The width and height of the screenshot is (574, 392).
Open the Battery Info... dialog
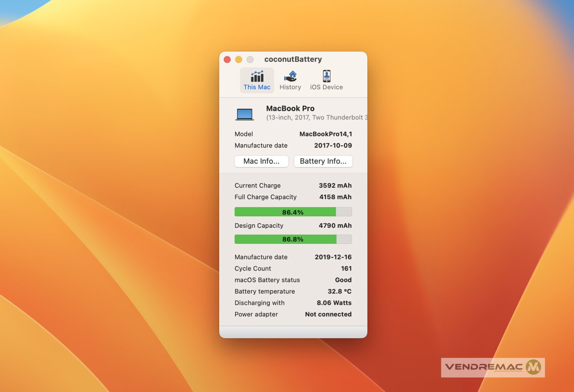coord(323,161)
